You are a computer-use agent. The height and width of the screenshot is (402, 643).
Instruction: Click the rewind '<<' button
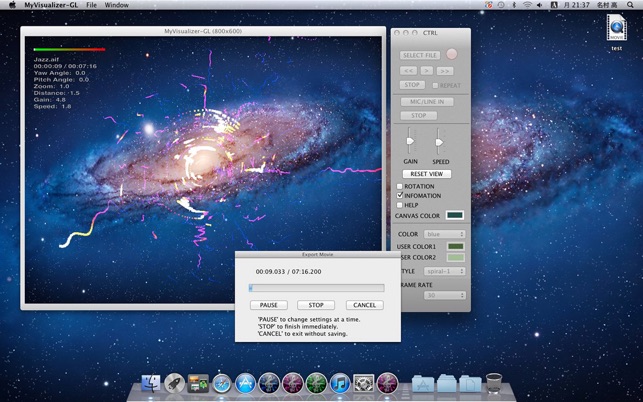click(x=408, y=71)
